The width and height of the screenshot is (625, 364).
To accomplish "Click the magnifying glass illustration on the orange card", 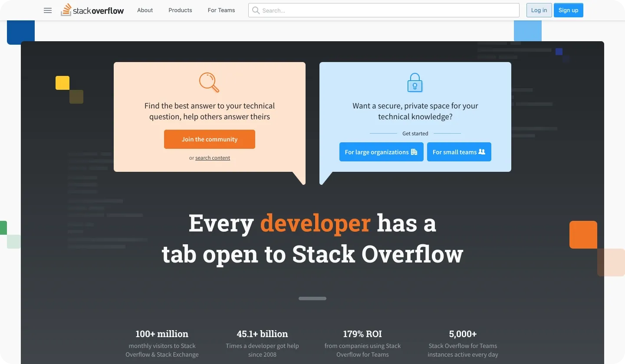I will [x=209, y=82].
